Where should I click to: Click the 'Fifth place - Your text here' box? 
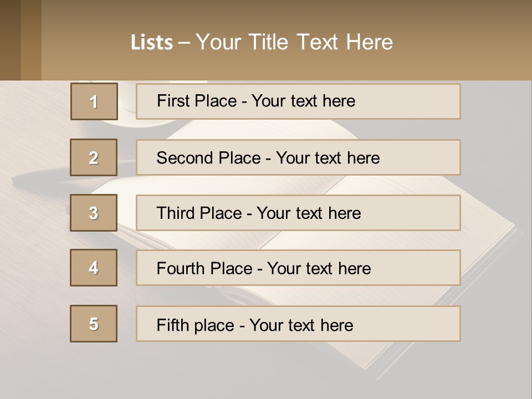[298, 324]
